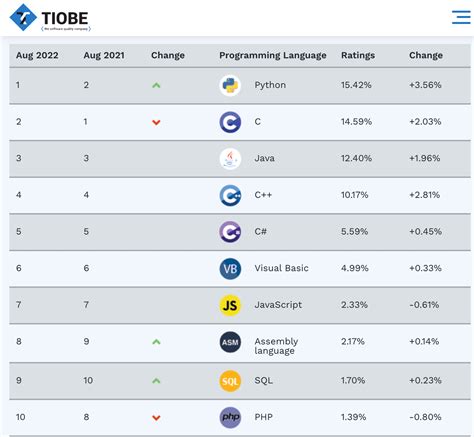Screen dimensions: 474x437
Task: Click the Java logo icon
Action: point(230,159)
